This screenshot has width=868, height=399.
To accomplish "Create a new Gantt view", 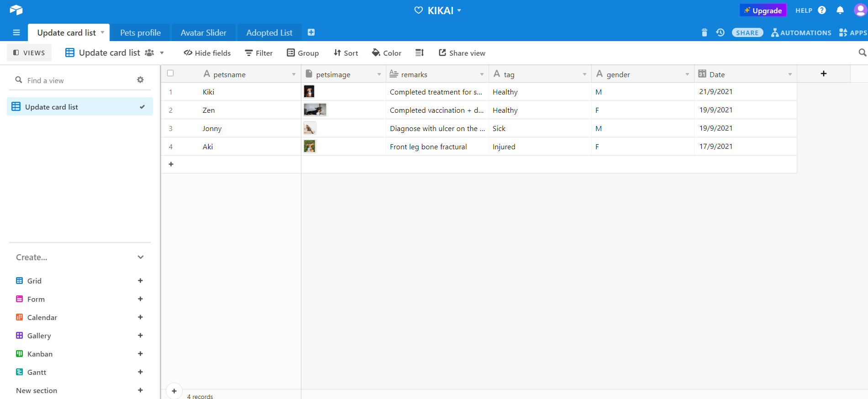I will pyautogui.click(x=140, y=372).
